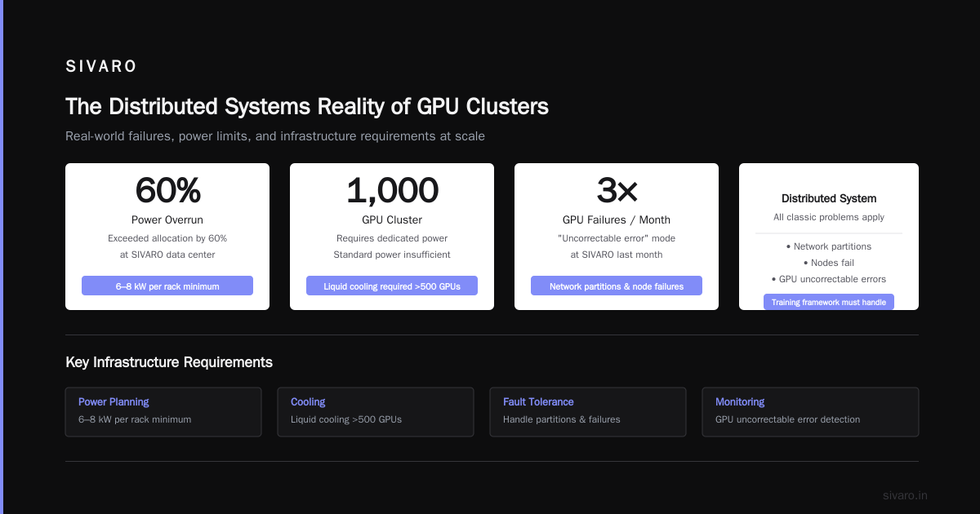Open the Power Planning requirement card
Screen dimensions: 980x514
tap(163, 412)
